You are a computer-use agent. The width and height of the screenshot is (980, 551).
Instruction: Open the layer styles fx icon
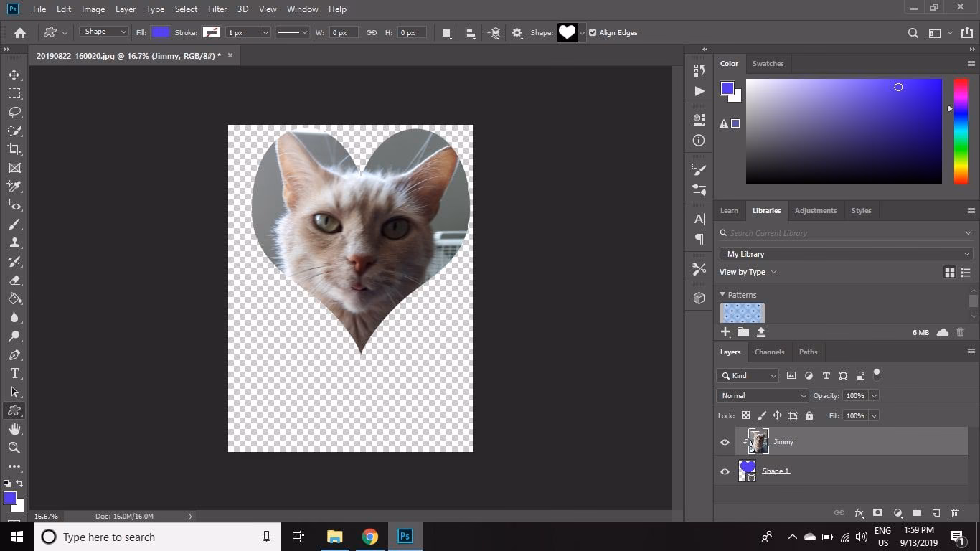[x=859, y=513]
